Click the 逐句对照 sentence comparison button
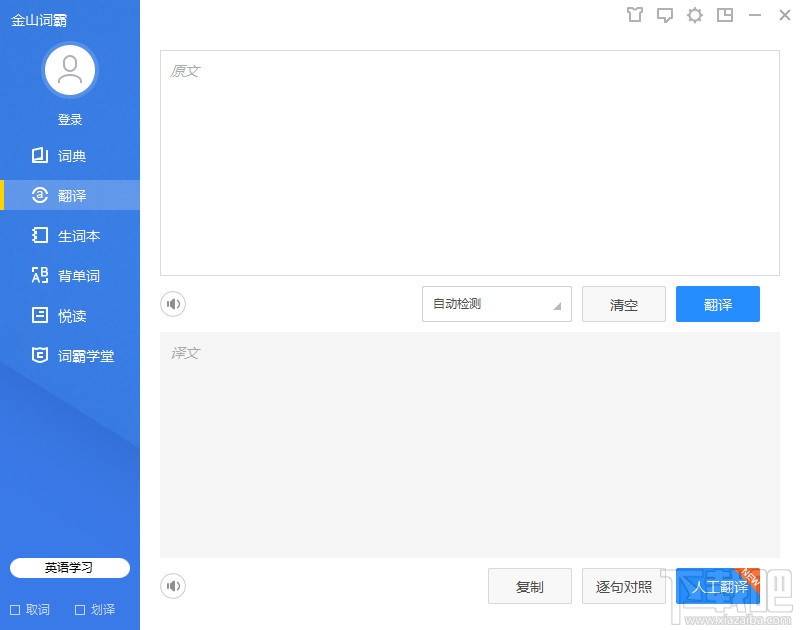 tap(623, 586)
